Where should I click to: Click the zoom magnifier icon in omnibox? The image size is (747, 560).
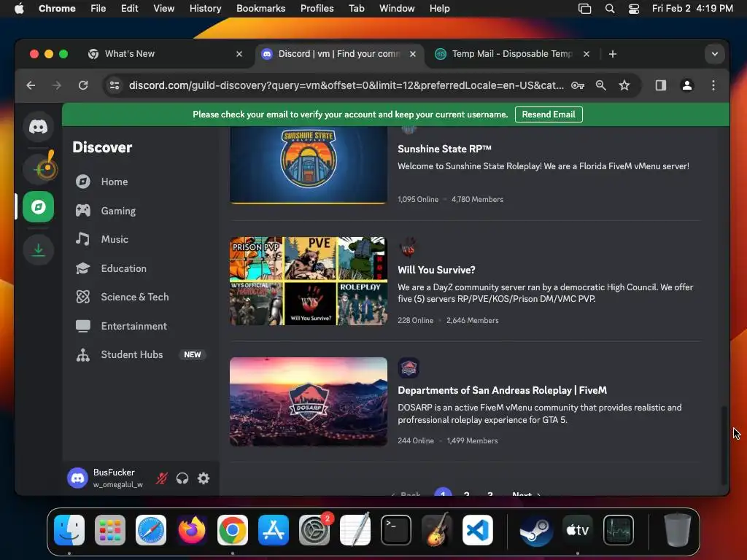601,86
